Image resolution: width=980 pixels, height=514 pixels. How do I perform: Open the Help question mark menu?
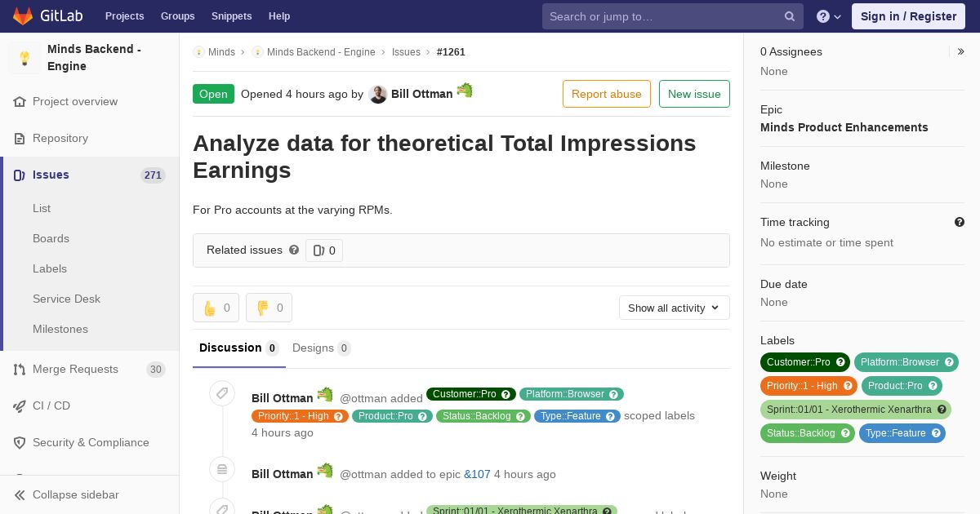(x=829, y=16)
